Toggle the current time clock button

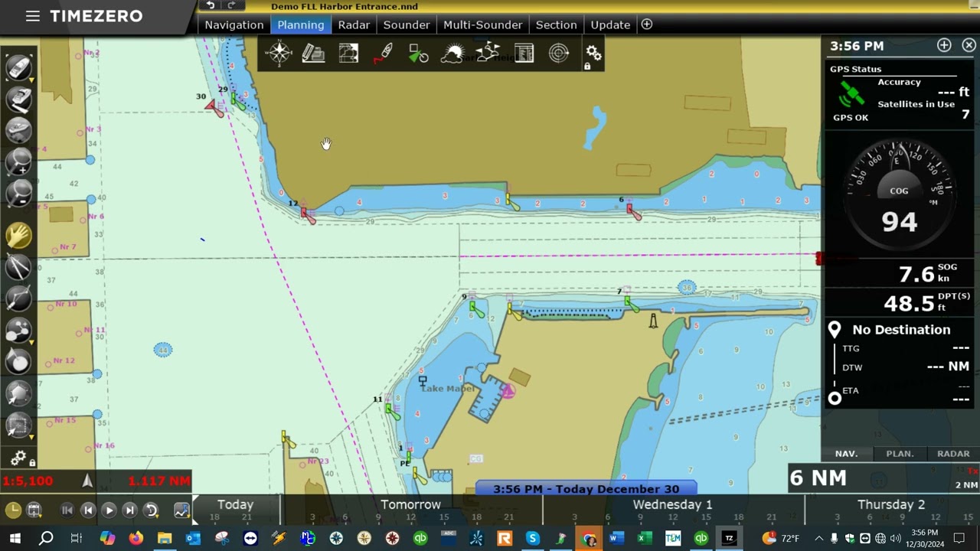(13, 510)
